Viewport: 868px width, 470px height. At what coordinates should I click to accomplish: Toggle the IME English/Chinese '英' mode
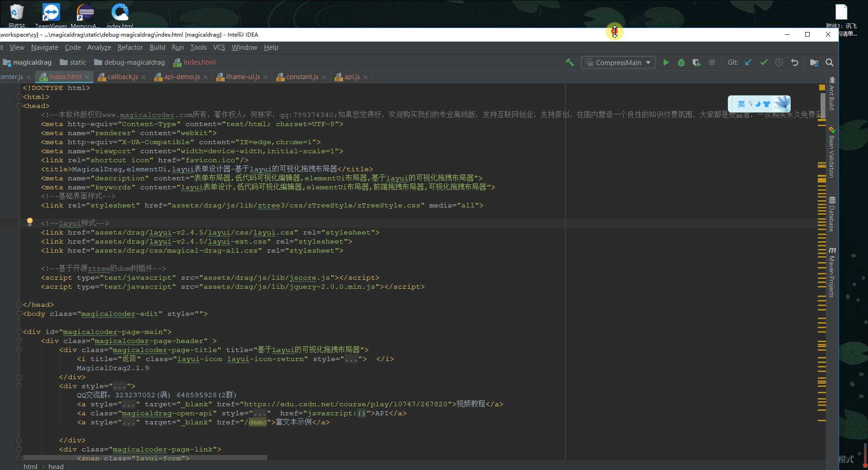(x=741, y=104)
